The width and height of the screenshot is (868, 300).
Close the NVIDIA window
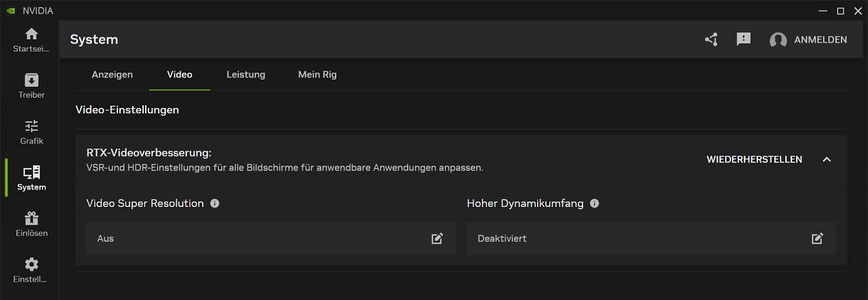click(x=857, y=11)
